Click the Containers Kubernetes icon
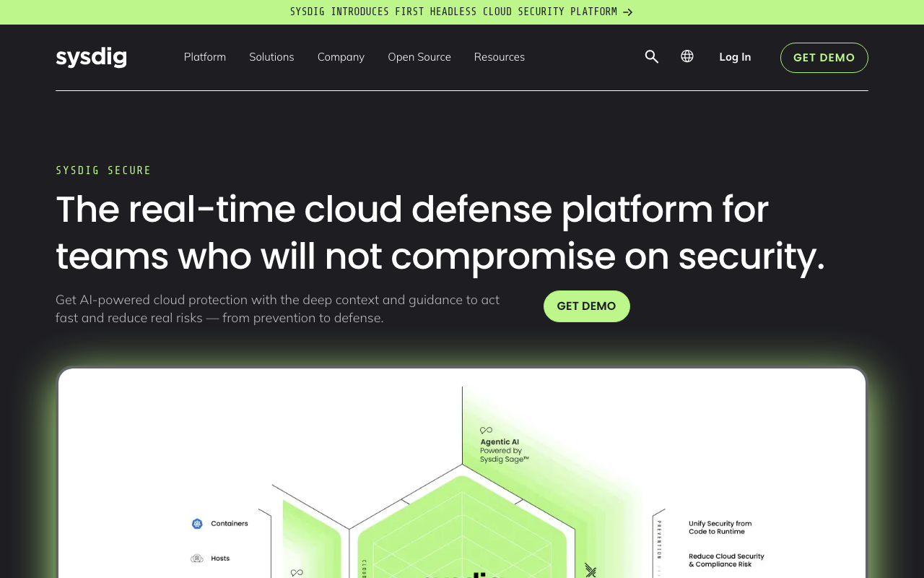Image resolution: width=924 pixels, height=578 pixels. tap(197, 524)
